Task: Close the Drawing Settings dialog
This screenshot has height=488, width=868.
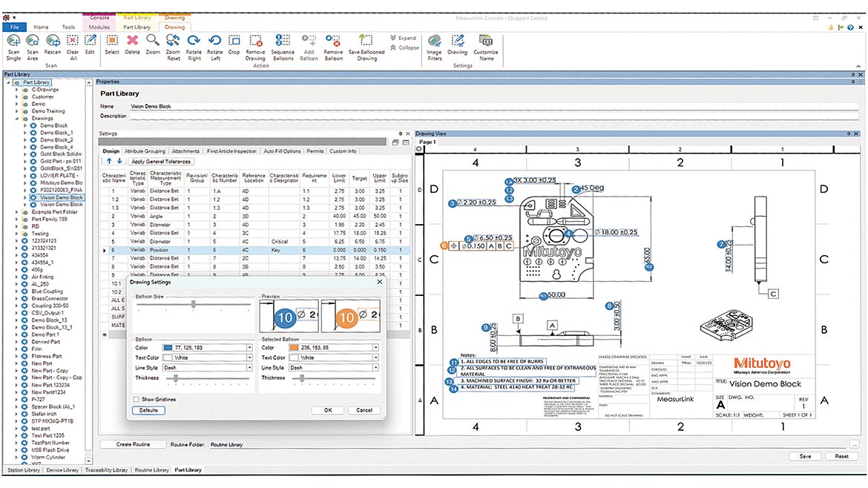Action: point(379,282)
